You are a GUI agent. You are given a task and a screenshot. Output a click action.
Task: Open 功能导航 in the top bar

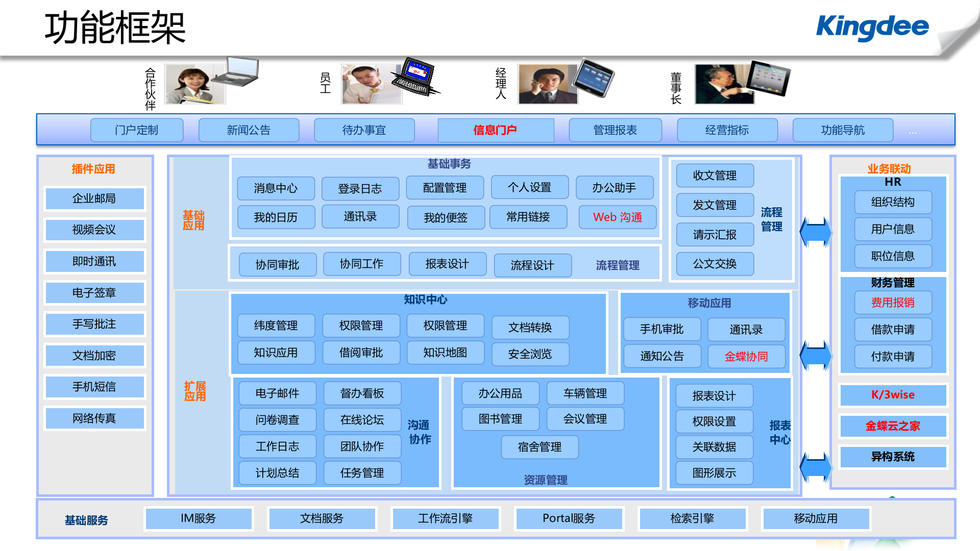[842, 130]
